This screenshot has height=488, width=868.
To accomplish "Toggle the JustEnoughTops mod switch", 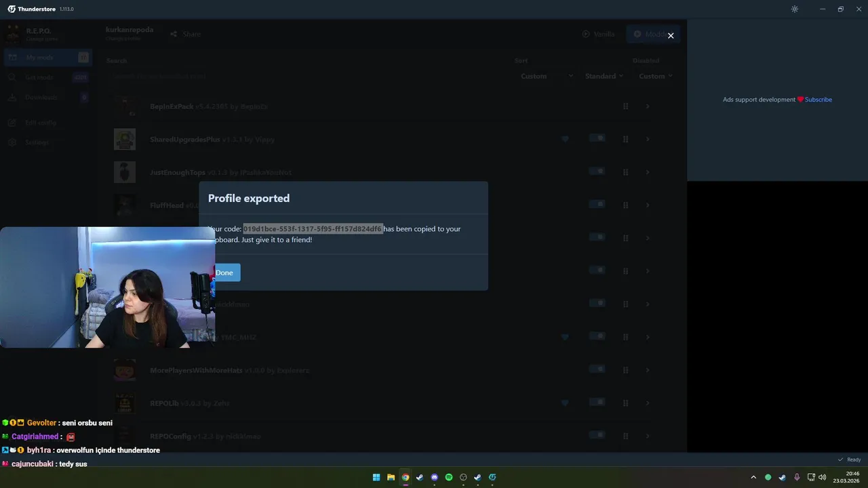I will [597, 171].
